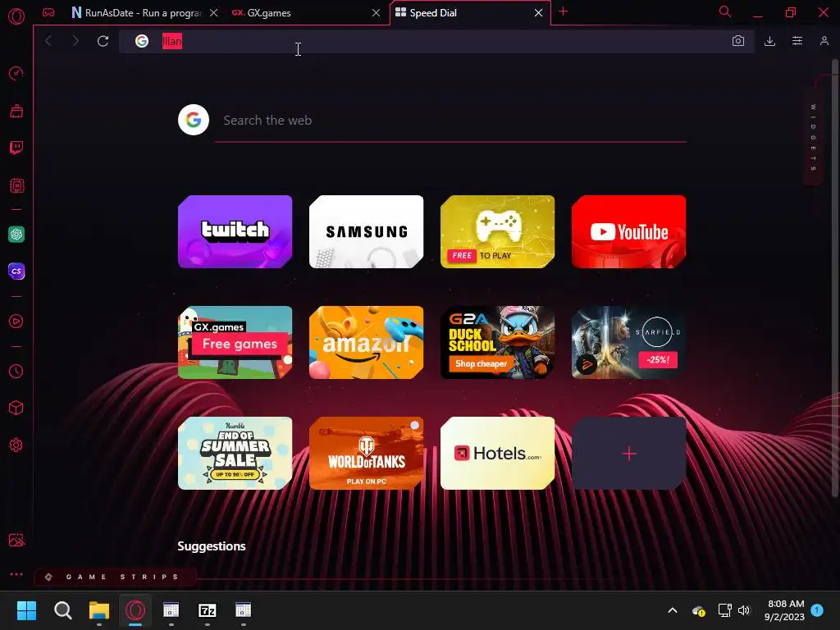Open the Free To Play tile
The height and width of the screenshot is (630, 840).
[x=498, y=231]
